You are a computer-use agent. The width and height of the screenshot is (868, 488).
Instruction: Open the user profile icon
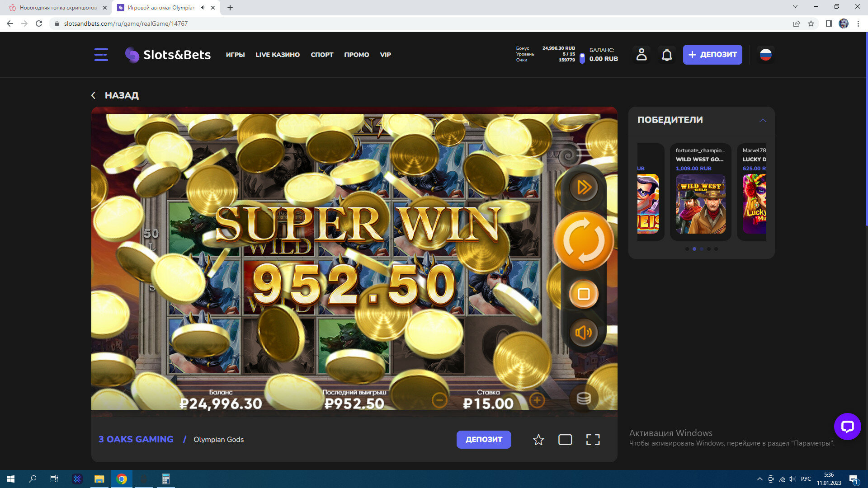[x=642, y=55]
